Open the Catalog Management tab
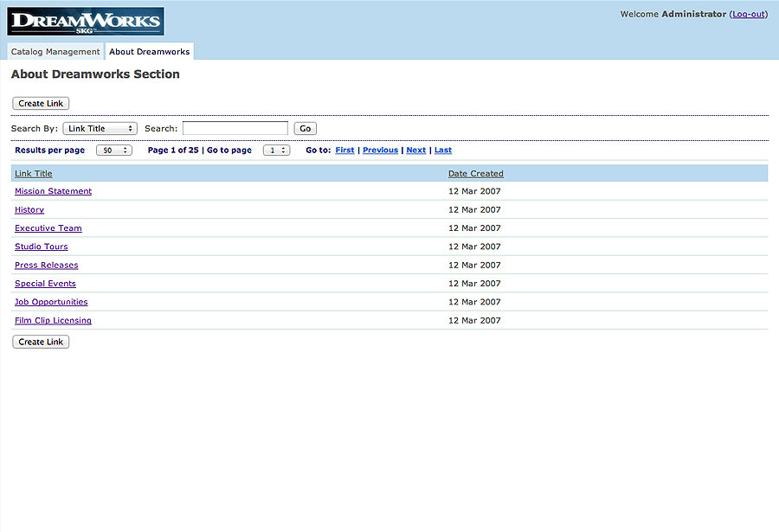This screenshot has height=532, width=779. 55,52
